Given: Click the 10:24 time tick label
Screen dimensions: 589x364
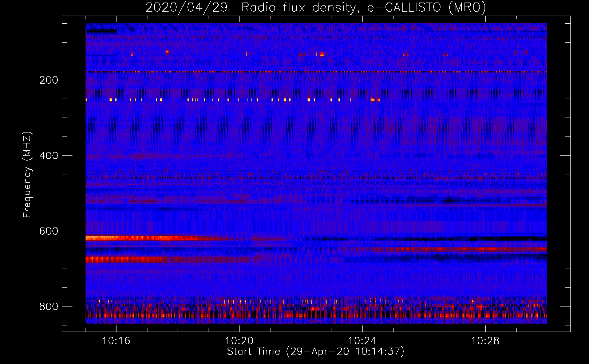Looking at the screenshot, I should pos(362,341).
